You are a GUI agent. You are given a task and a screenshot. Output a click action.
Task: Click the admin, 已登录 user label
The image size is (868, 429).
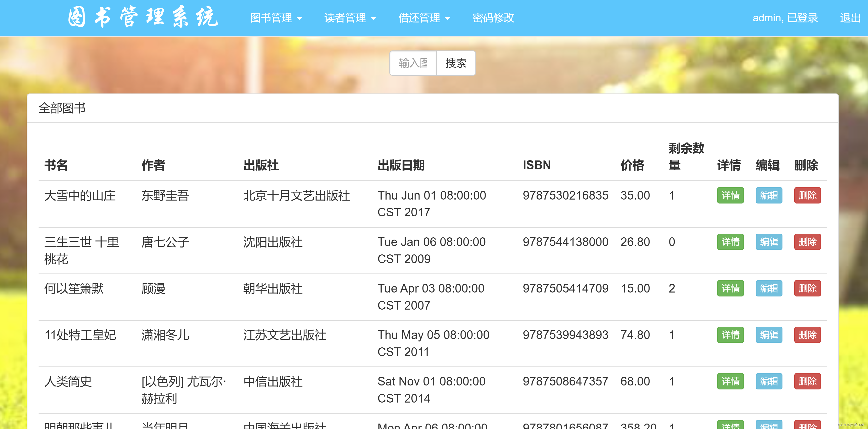785,18
